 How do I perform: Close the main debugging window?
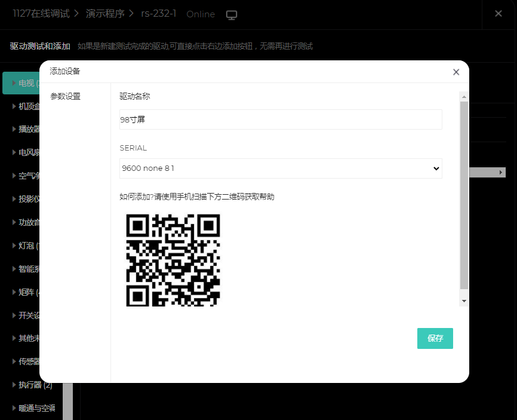(x=498, y=14)
